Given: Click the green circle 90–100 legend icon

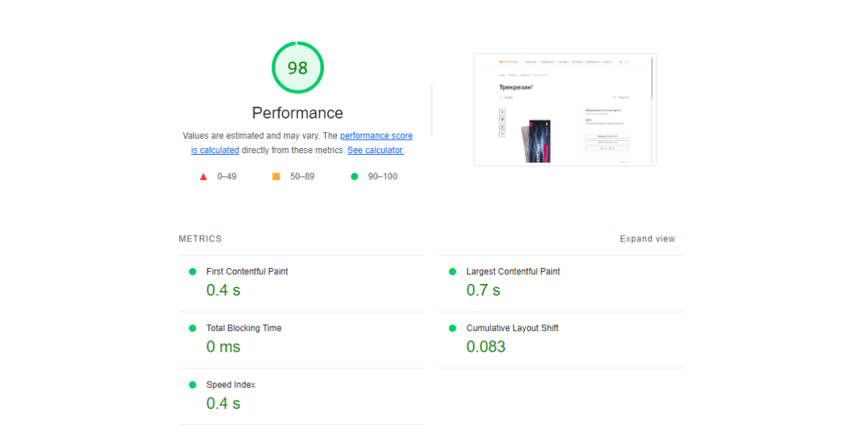Looking at the screenshot, I should point(354,176).
